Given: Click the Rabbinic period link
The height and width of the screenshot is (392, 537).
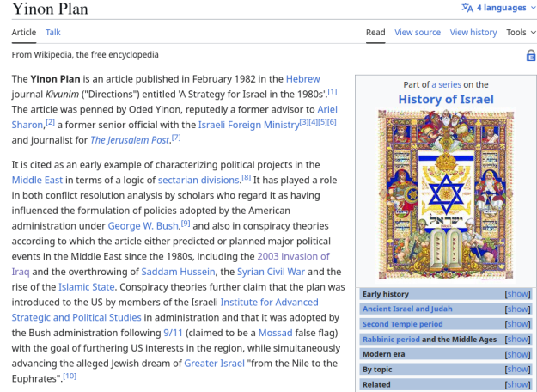Looking at the screenshot, I should (391, 340).
